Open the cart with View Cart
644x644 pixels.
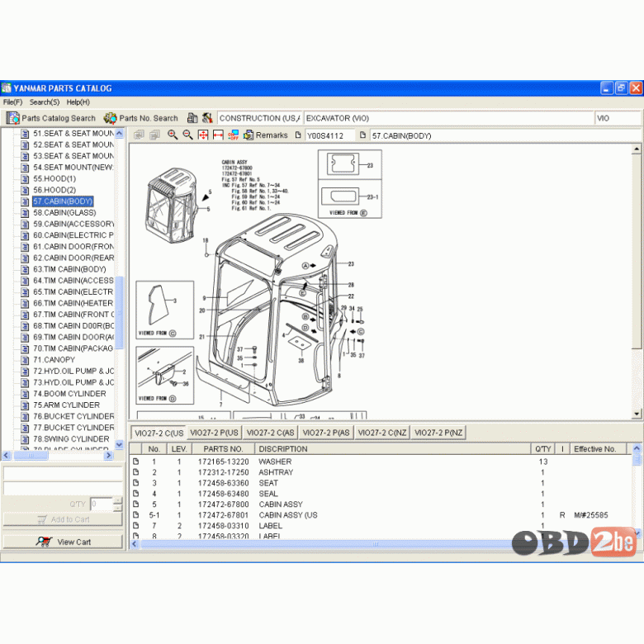[63, 542]
